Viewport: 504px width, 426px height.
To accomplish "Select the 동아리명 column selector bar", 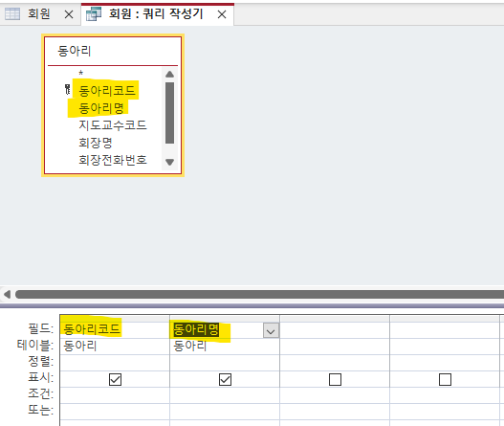I will pyautogui.click(x=225, y=319).
